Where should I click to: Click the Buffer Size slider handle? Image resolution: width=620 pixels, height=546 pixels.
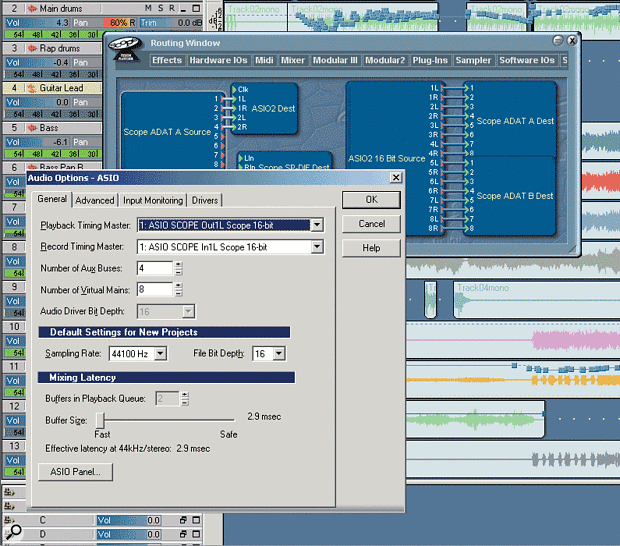pyautogui.click(x=101, y=420)
